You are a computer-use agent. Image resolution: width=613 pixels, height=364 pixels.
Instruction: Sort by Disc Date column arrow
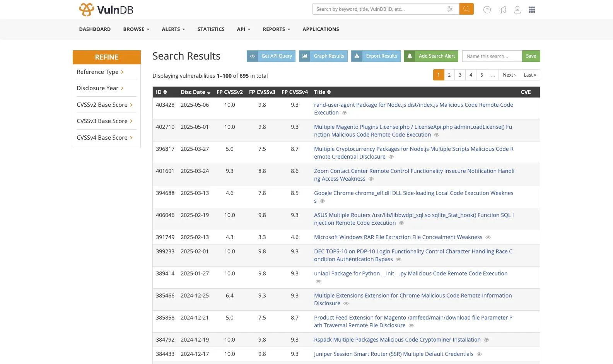[x=209, y=93]
